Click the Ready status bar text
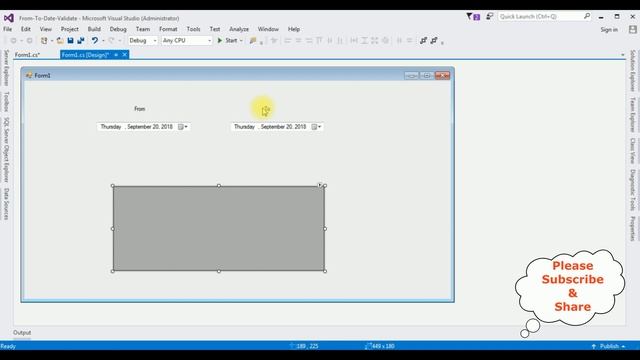 click(x=8, y=346)
